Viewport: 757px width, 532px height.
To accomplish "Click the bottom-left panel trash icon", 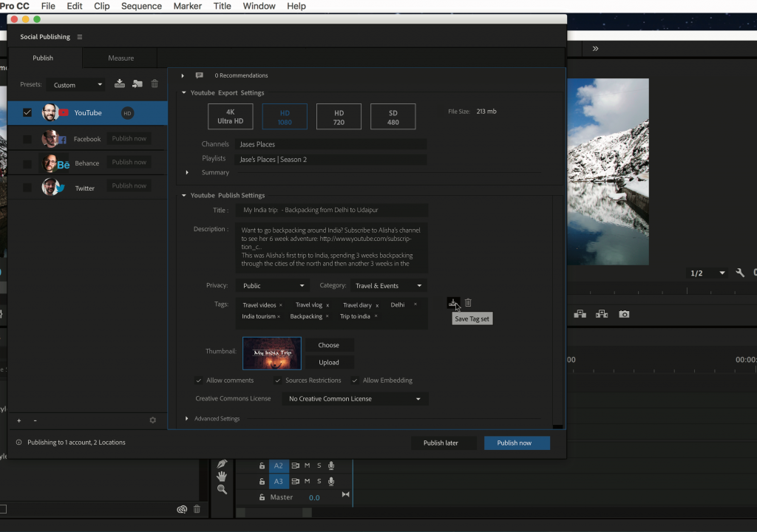I will 197,509.
